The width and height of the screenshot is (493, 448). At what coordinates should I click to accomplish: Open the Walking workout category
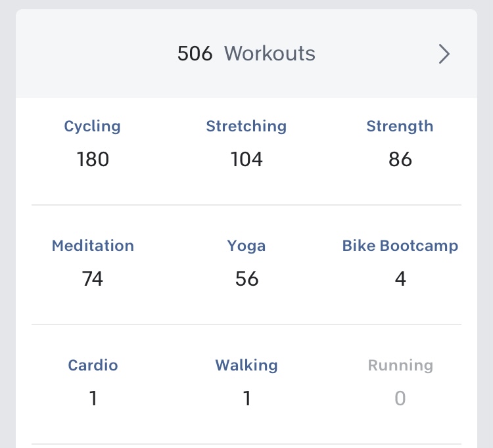point(246,365)
